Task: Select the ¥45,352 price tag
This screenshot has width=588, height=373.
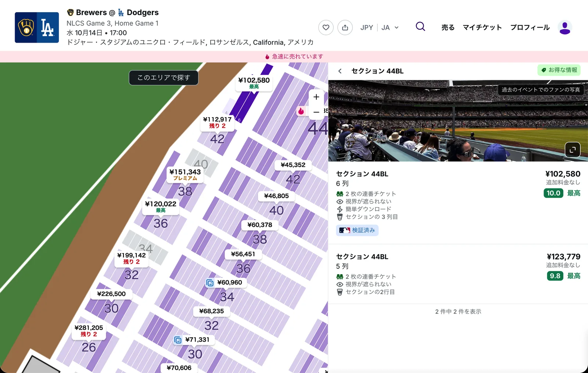Action: [293, 165]
